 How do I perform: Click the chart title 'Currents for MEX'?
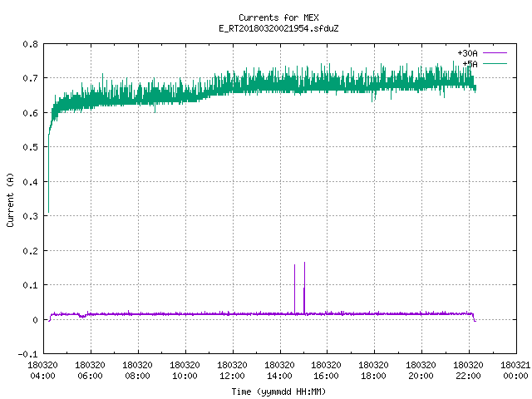[x=278, y=17]
